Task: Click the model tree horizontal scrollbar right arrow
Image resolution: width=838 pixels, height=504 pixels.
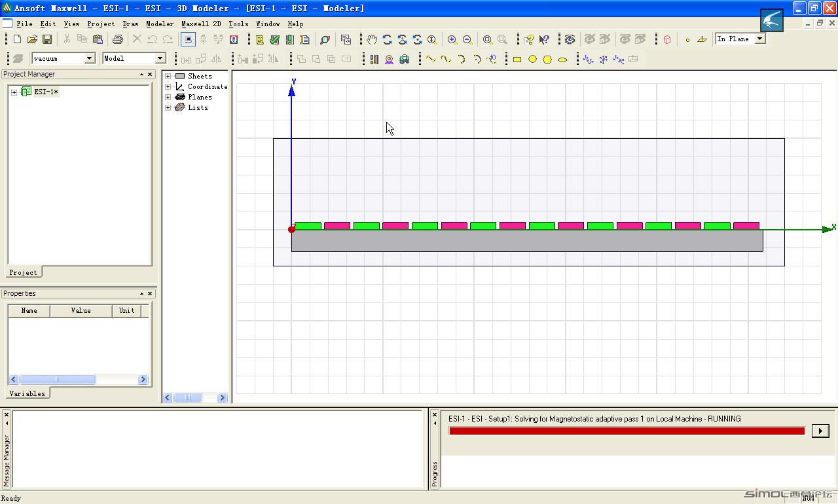Action: [221, 397]
